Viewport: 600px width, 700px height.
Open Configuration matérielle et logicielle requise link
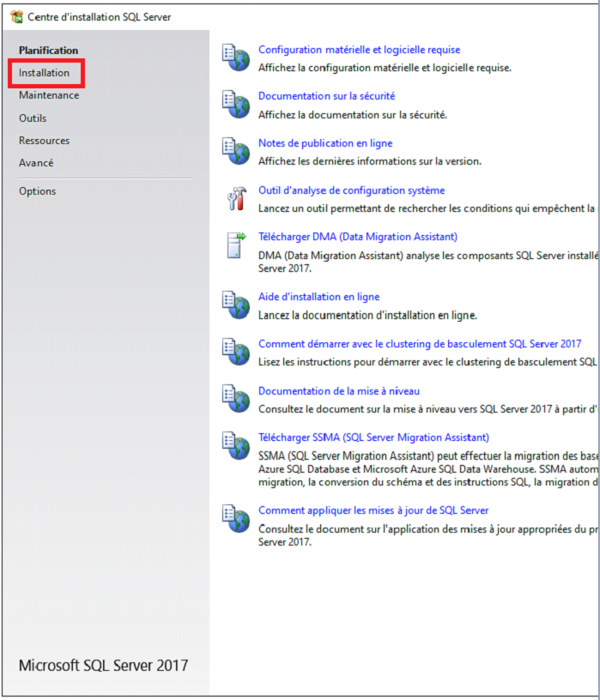pos(359,50)
